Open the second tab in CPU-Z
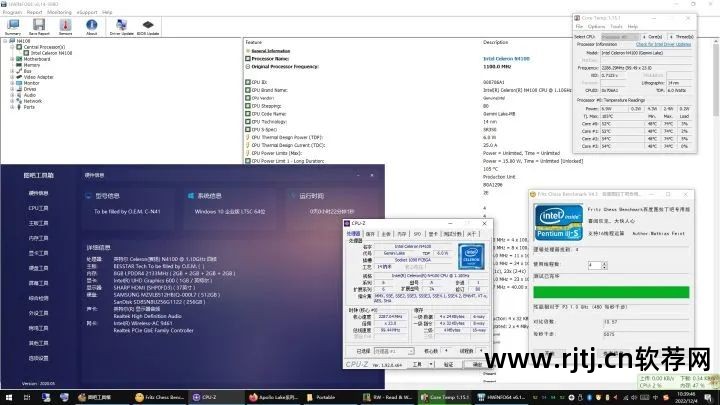720x405 pixels. point(370,234)
